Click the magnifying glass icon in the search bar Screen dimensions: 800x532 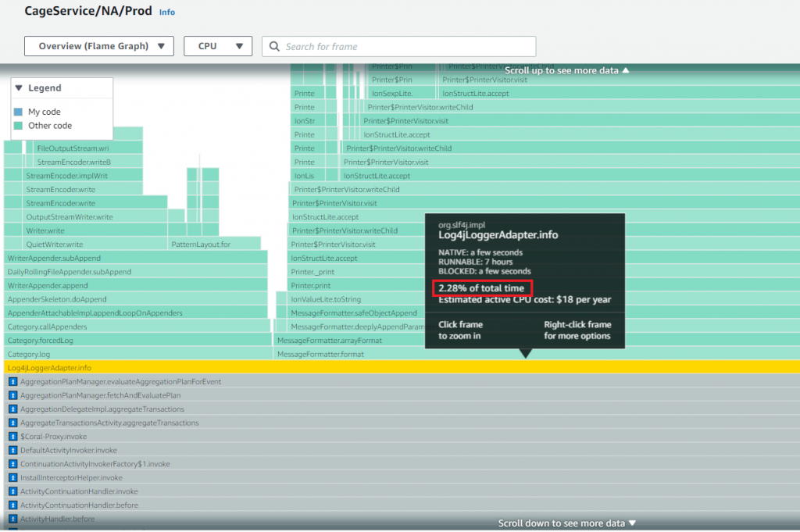tap(273, 46)
